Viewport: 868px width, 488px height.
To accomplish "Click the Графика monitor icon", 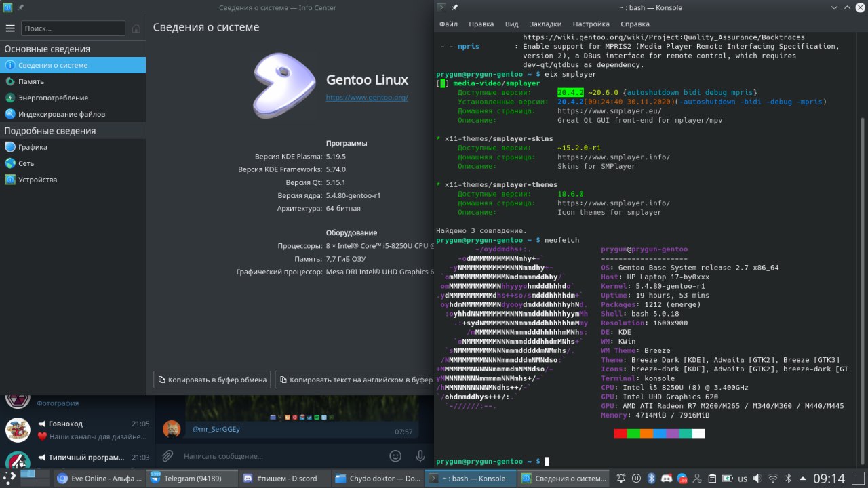I will [x=10, y=147].
